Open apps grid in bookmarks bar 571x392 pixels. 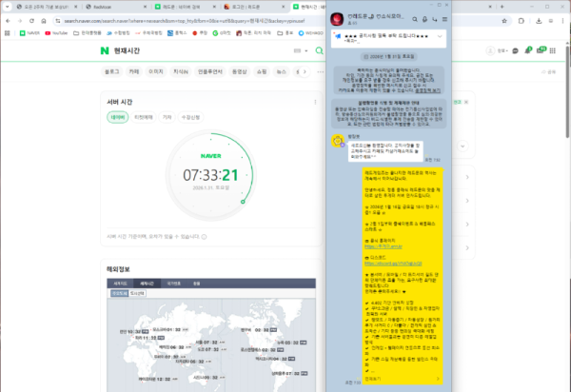(x=8, y=33)
